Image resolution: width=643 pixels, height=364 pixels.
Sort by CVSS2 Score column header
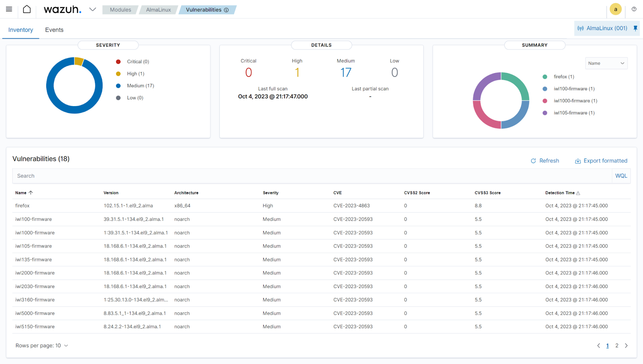(417, 193)
